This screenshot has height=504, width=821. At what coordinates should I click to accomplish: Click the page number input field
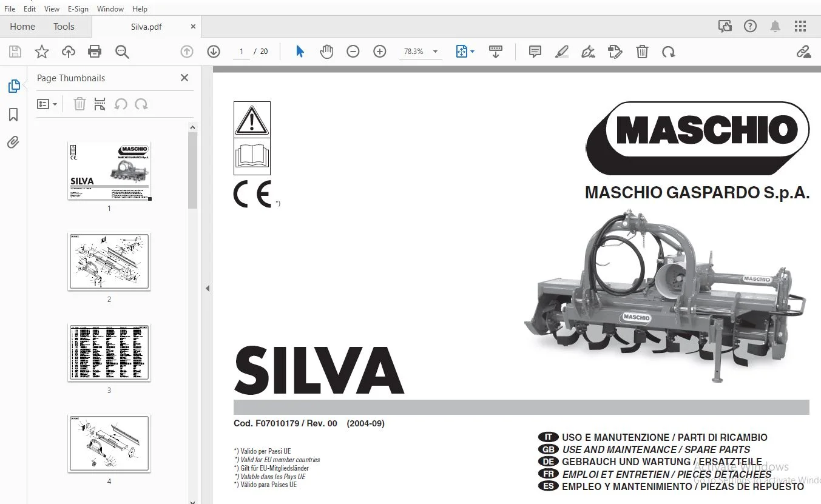pos(242,52)
